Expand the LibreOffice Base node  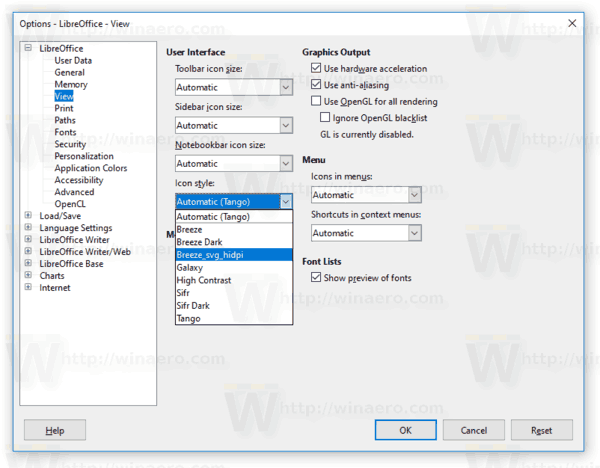point(28,263)
